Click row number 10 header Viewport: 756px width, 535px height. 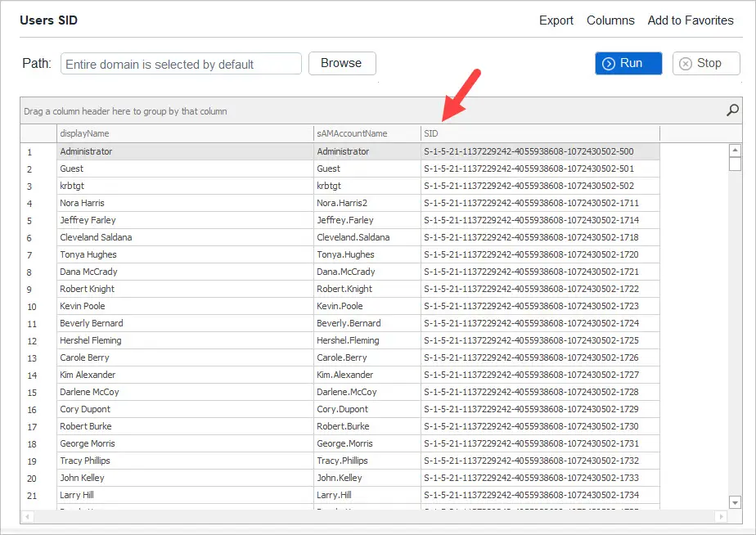(38, 307)
